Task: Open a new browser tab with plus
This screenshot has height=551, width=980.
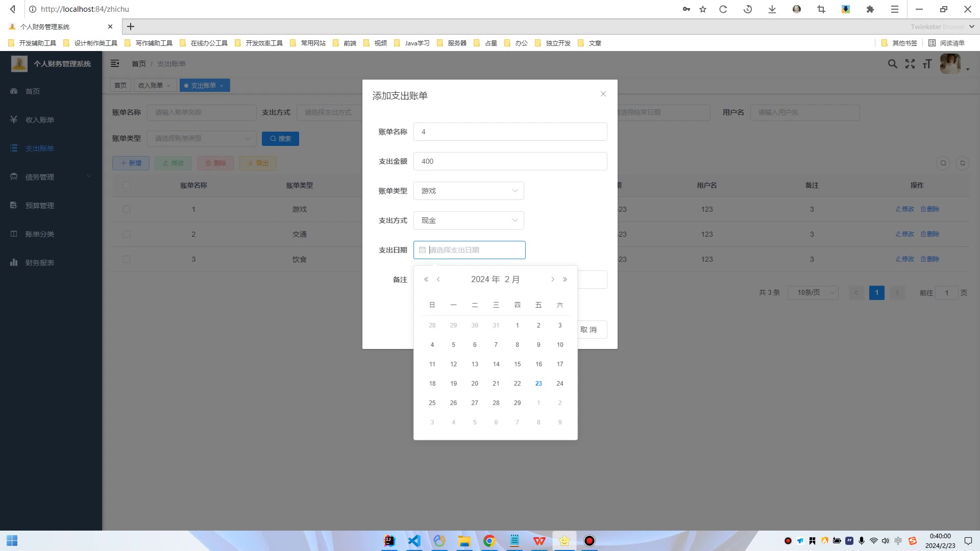Action: click(131, 27)
